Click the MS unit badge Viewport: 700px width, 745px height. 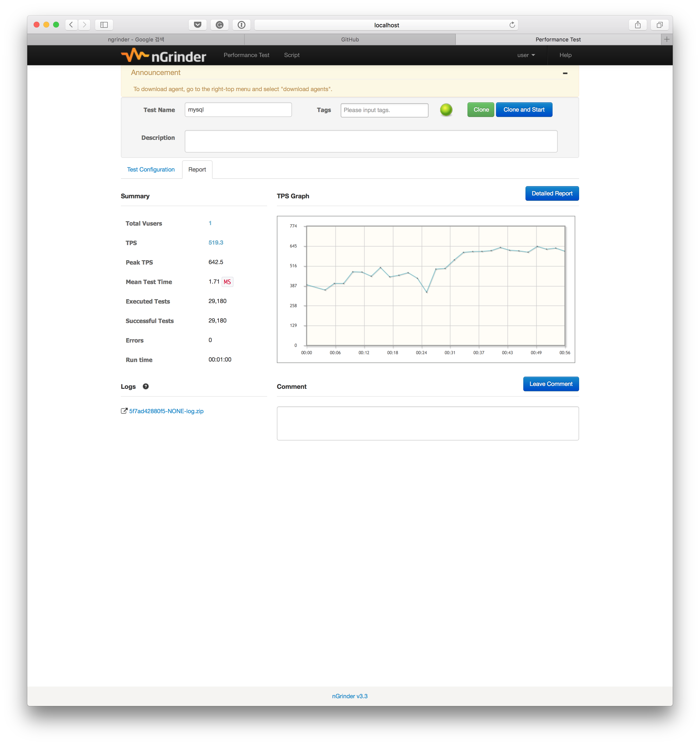click(227, 282)
